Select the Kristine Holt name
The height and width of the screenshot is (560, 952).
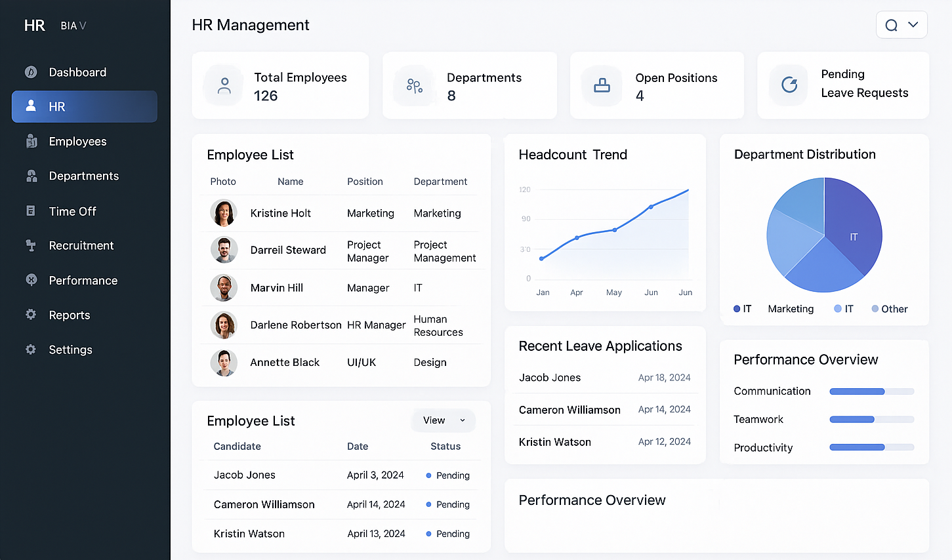tap(281, 213)
